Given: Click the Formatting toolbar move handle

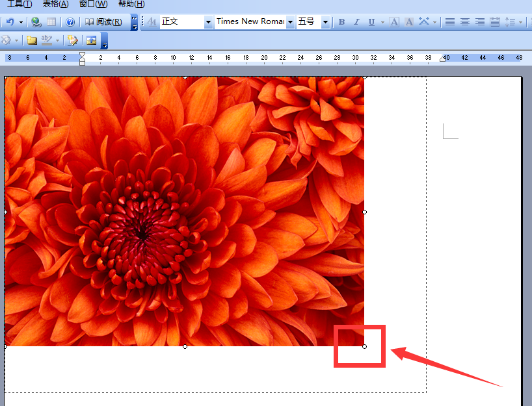Looking at the screenshot, I should [142, 22].
